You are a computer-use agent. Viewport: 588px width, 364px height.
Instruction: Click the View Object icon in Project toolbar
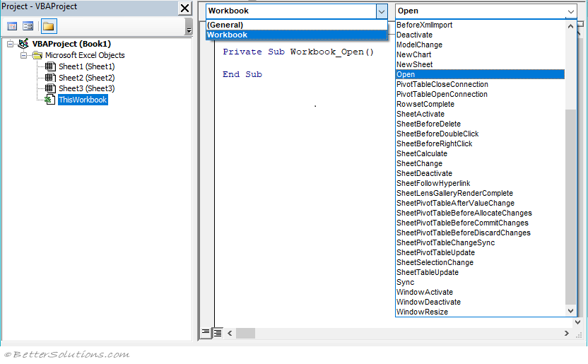(28, 26)
